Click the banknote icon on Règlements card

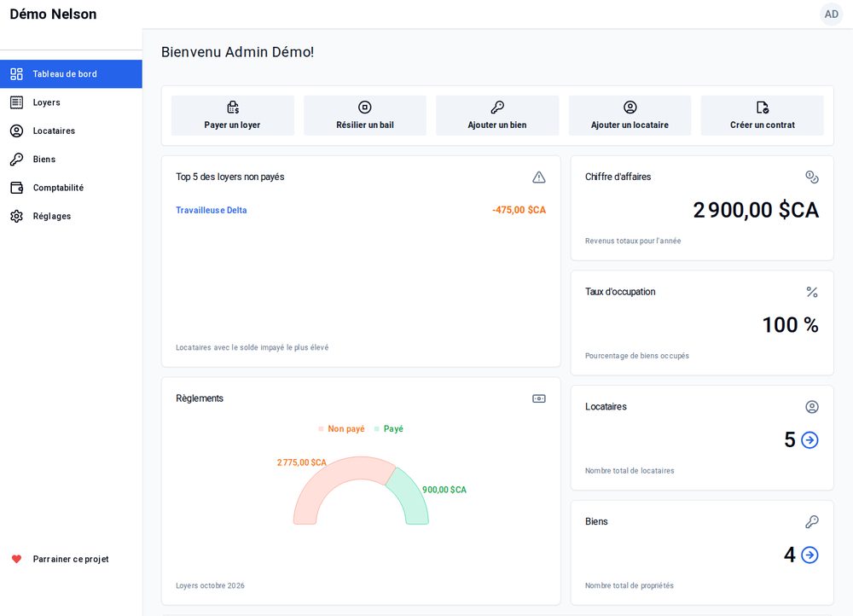pos(538,399)
